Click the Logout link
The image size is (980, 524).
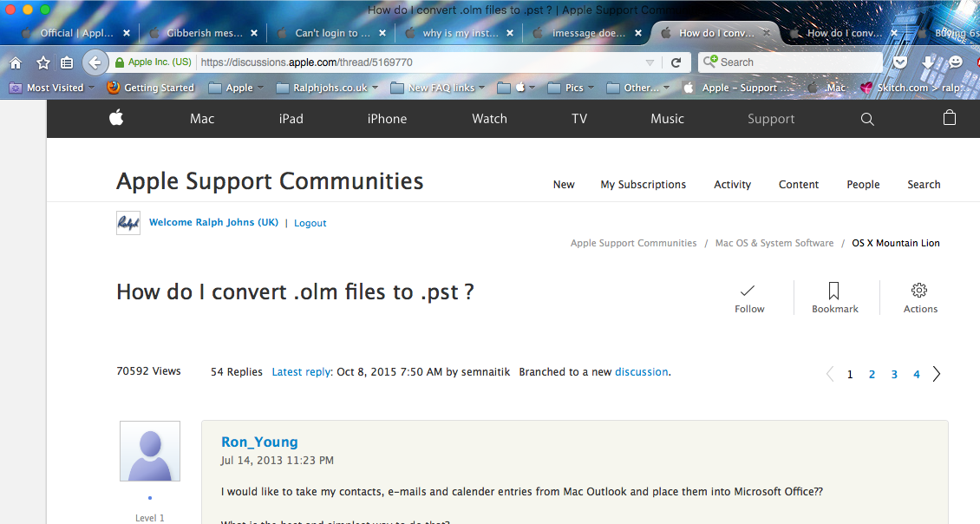click(x=310, y=223)
